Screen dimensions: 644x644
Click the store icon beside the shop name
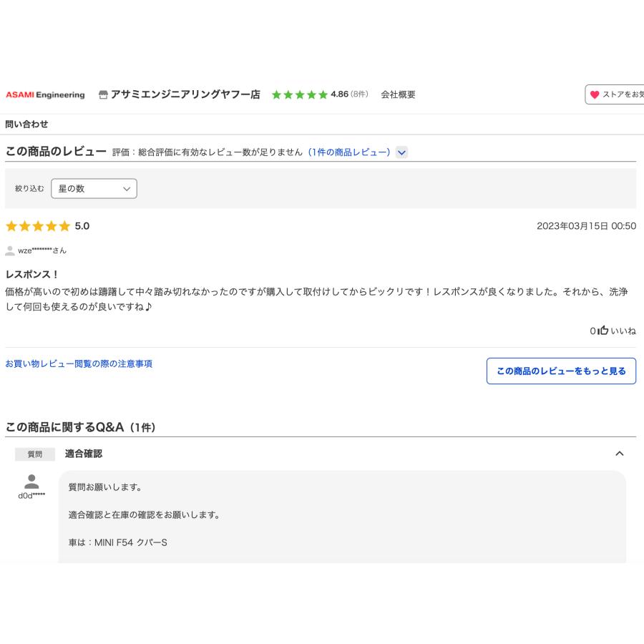103,94
